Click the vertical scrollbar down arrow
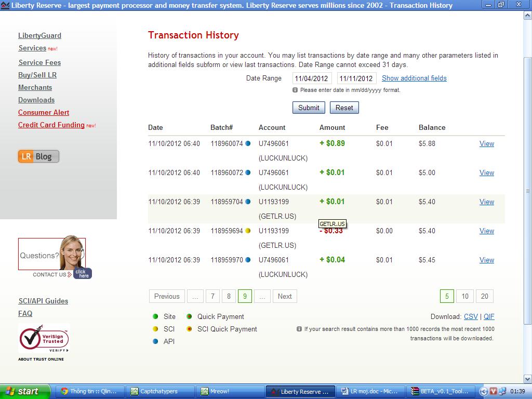The height and width of the screenshot is (399, 532). tap(528, 379)
